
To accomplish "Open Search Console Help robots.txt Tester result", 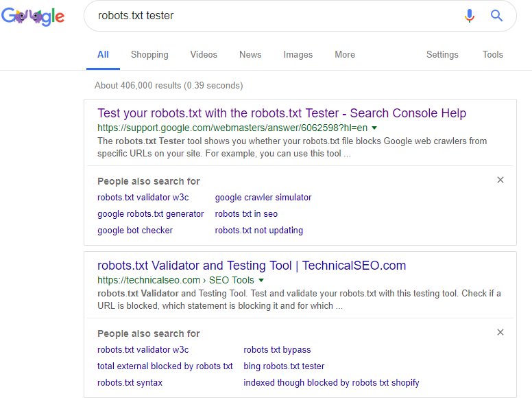I will (x=282, y=113).
